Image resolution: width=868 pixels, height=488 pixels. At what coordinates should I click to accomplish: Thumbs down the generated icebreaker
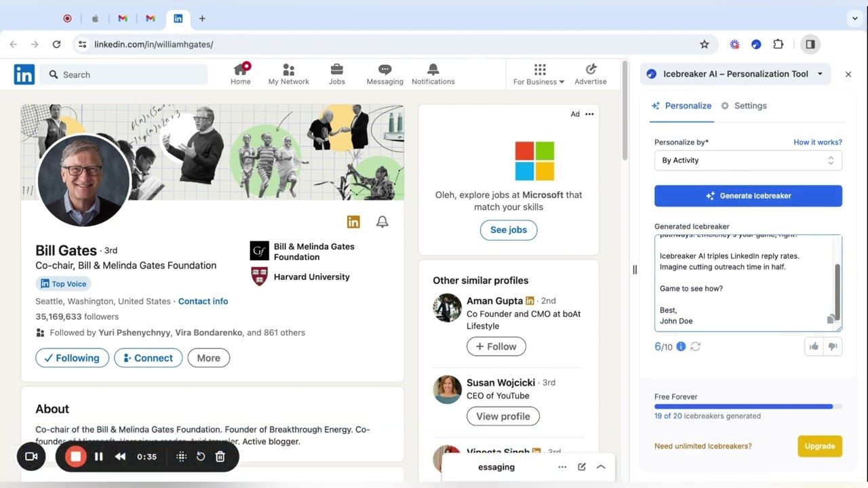coord(833,346)
